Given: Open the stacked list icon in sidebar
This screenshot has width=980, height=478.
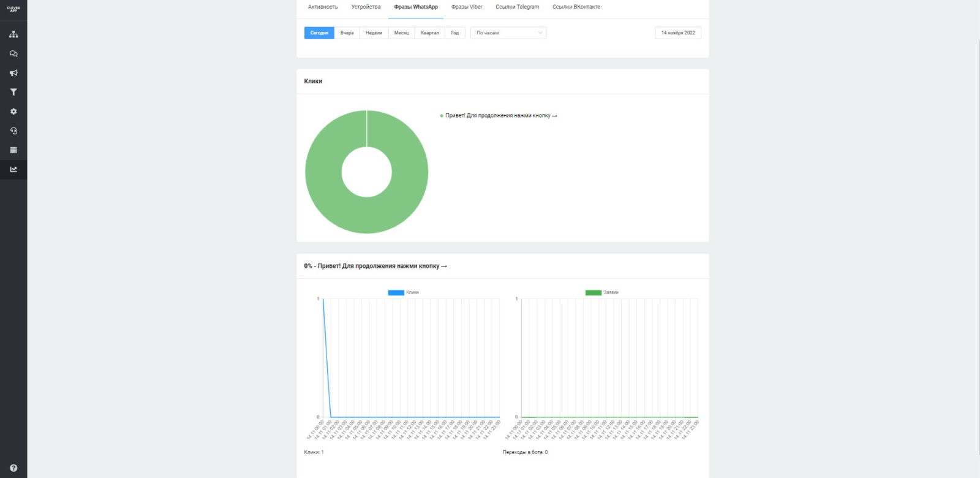Looking at the screenshot, I should (x=13, y=150).
